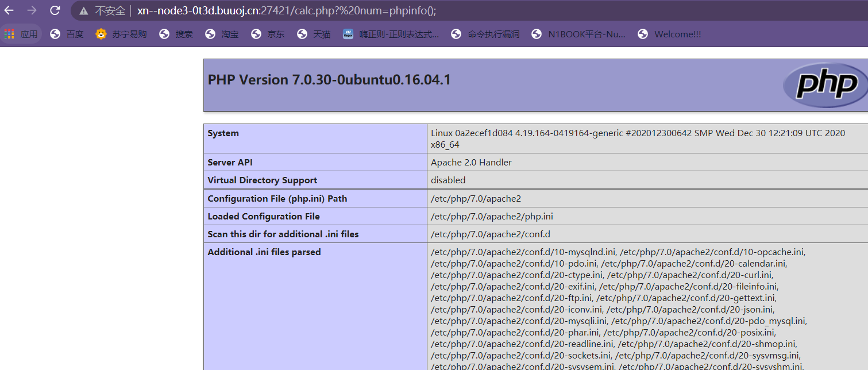This screenshot has height=370, width=868.
Task: Click the Server API label
Action: tap(230, 163)
